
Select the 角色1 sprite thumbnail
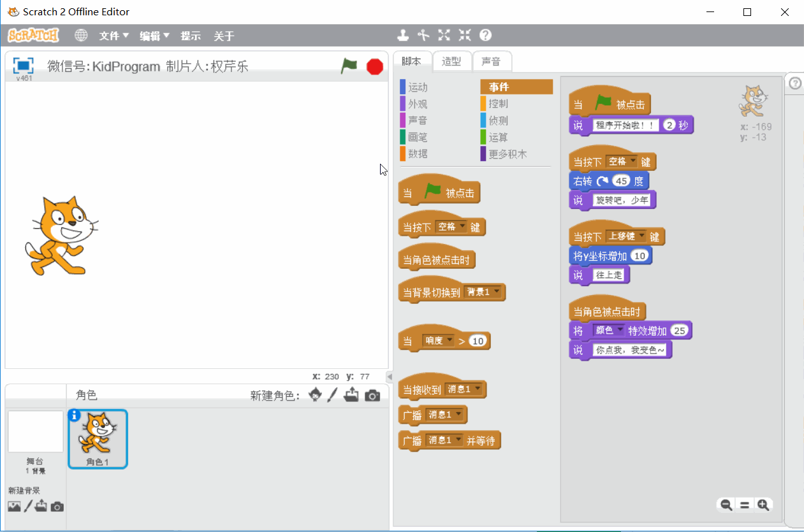pyautogui.click(x=98, y=438)
